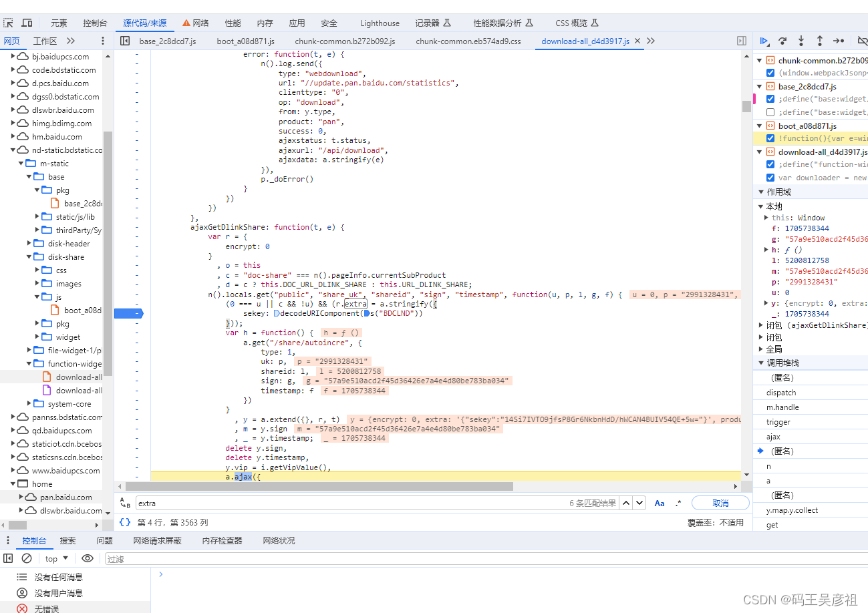Screen dimensions: 868x613
Task: Collapse boot_a08d871.js breakpoint group
Action: click(760, 126)
